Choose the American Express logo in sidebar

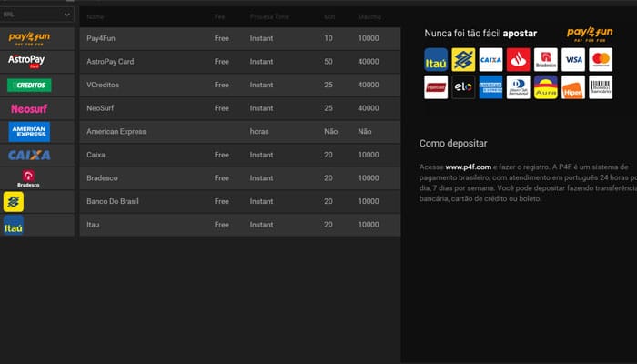[29, 132]
